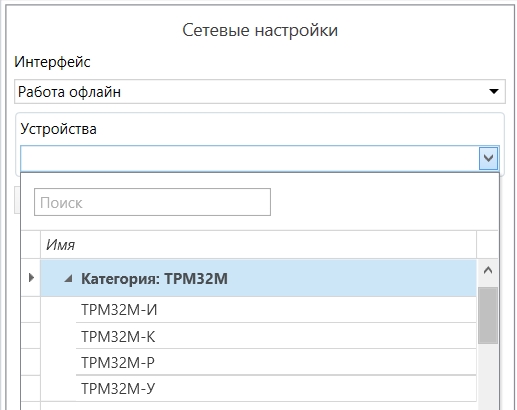The width and height of the screenshot is (517, 410).
Task: Collapse the Категория: ТРМ32М group
Action: pyautogui.click(x=68, y=279)
